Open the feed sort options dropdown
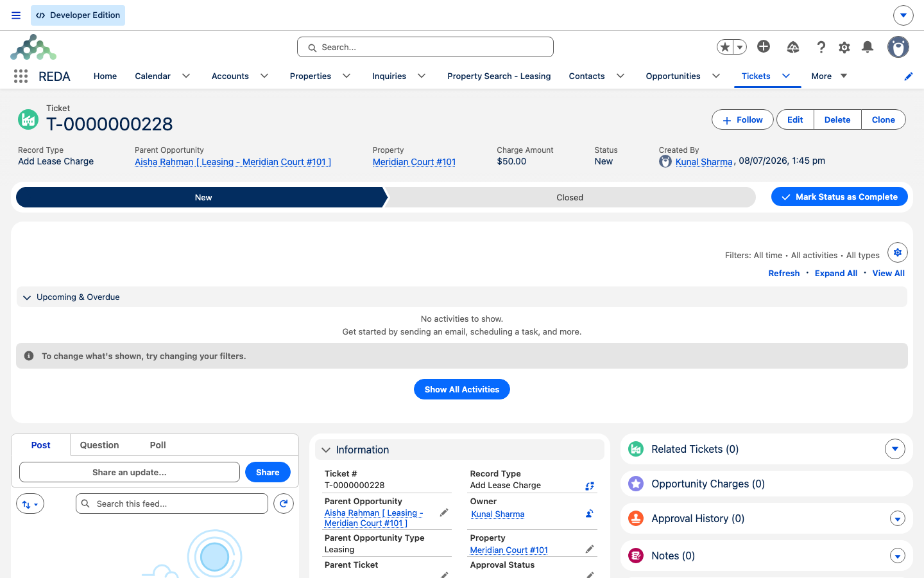 click(30, 504)
